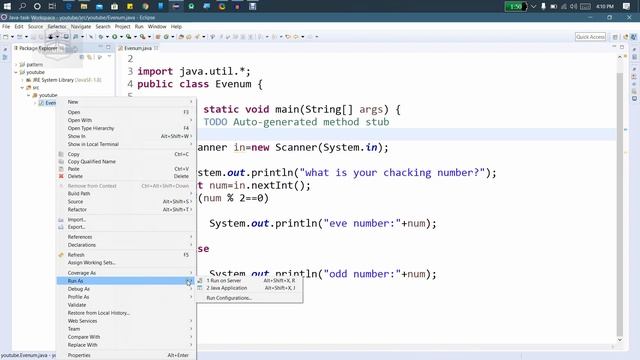Open the New toolbar dropdown arrow
Image resolution: width=640 pixels, height=360 pixels.
pos(12,37)
